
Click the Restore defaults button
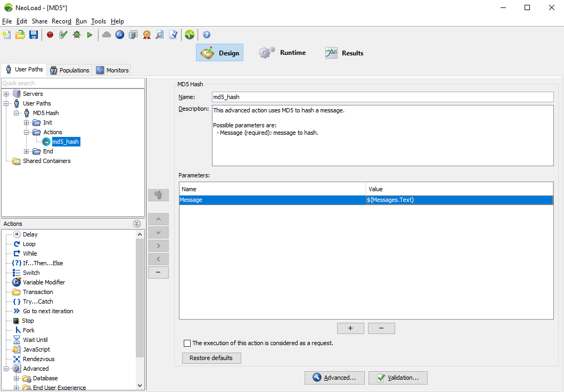211,358
